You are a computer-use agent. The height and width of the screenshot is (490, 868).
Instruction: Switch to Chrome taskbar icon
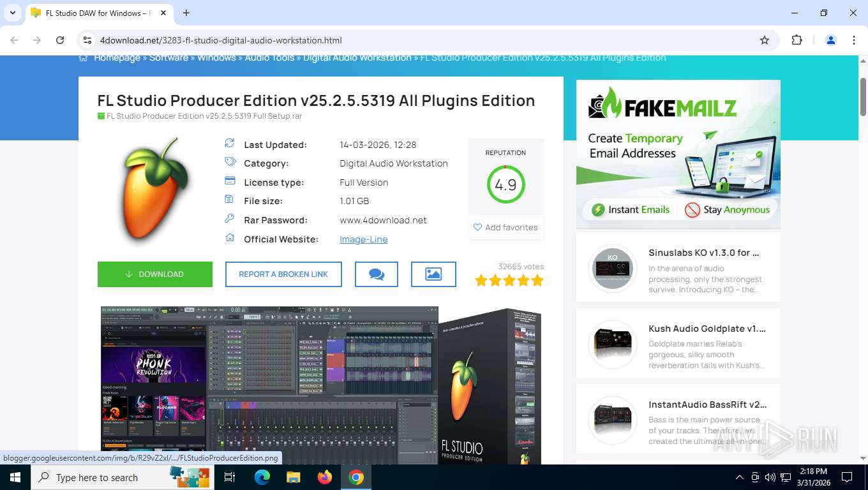click(x=356, y=477)
